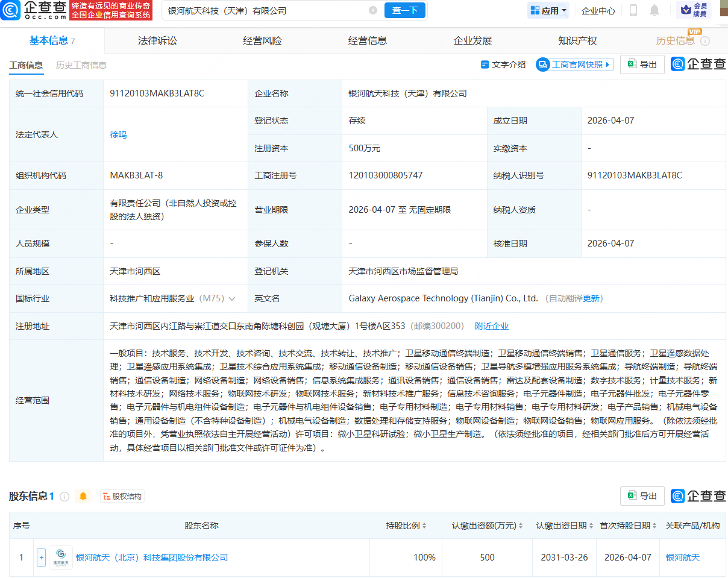Click the 查一下 search button
728x578 pixels.
click(x=404, y=10)
